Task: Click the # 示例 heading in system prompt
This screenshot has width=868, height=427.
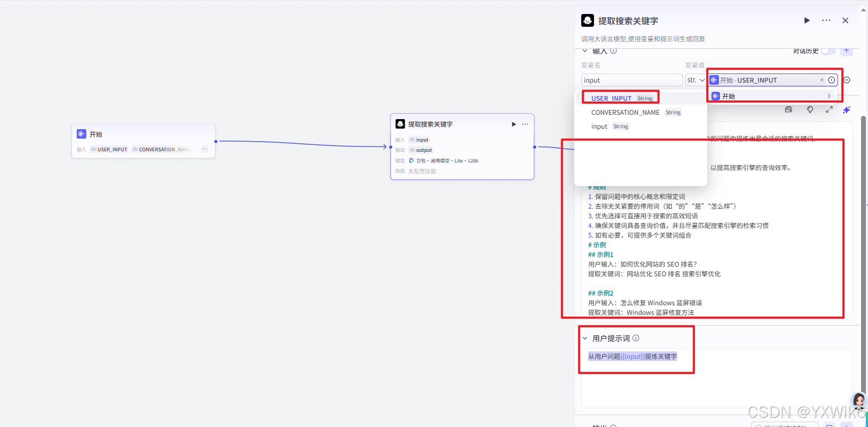Action: (x=597, y=245)
